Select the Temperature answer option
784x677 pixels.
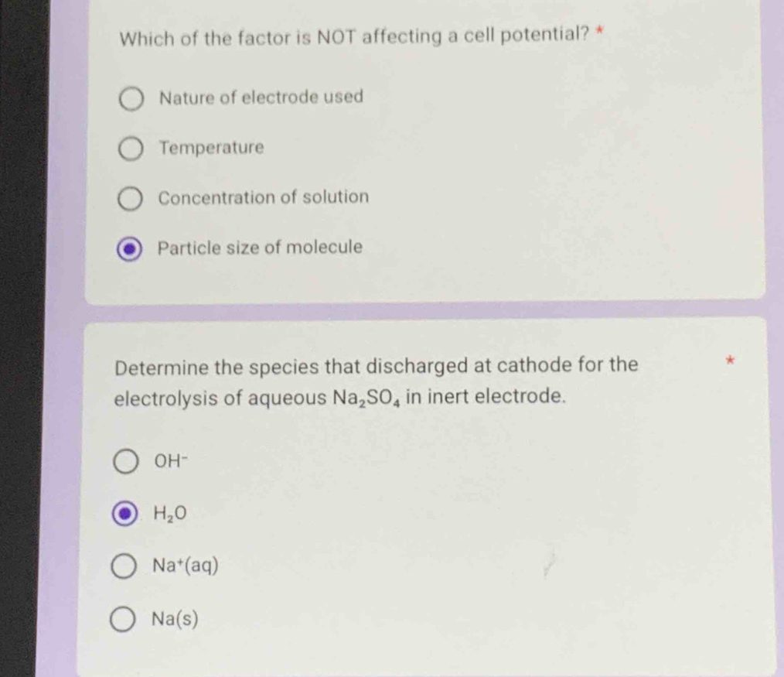coord(131,148)
